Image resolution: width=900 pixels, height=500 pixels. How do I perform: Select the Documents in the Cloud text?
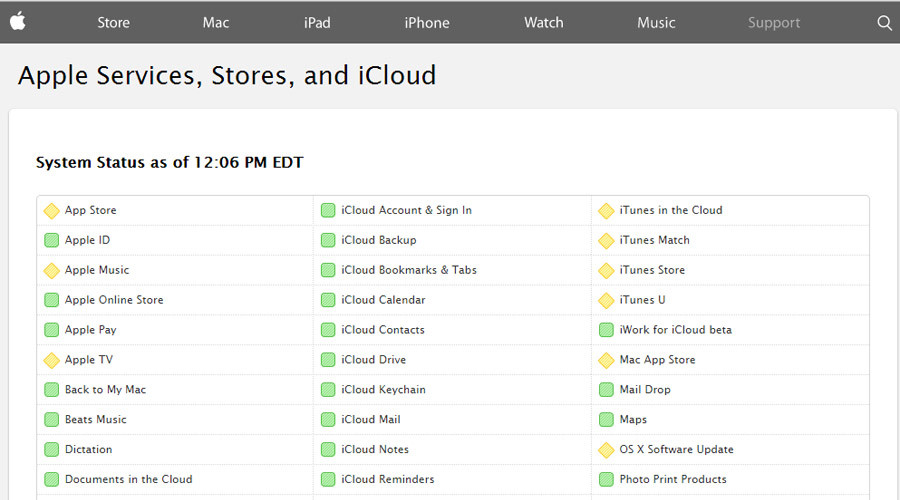tap(129, 479)
